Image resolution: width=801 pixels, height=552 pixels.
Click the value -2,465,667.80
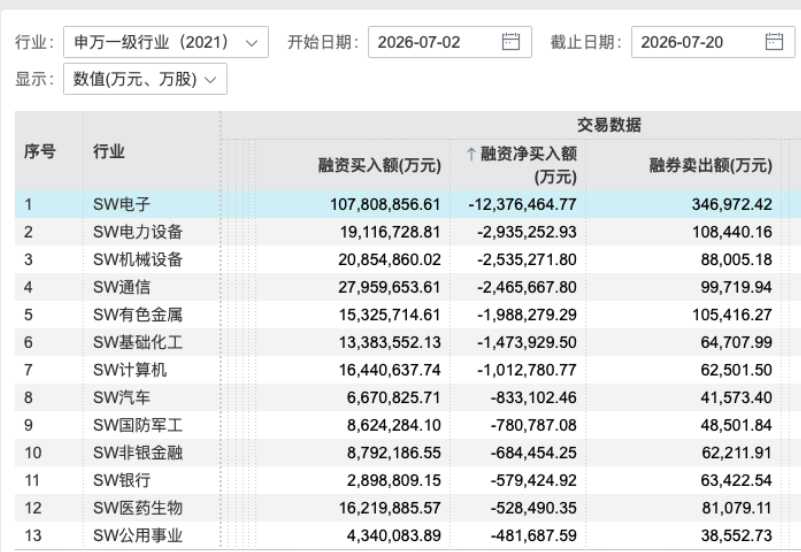click(x=527, y=287)
